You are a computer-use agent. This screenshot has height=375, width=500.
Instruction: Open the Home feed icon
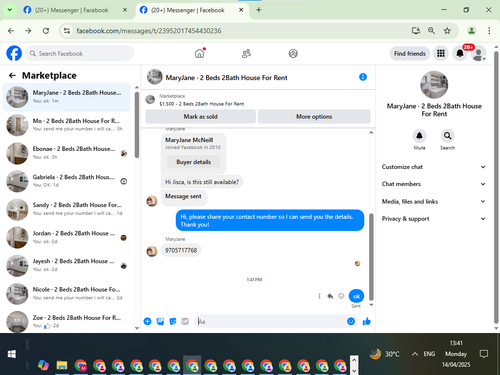click(199, 53)
